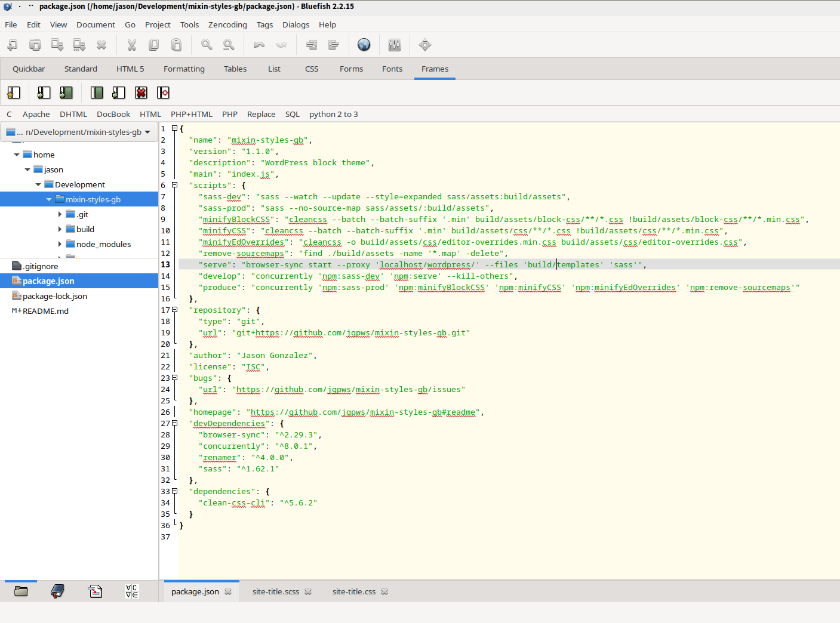This screenshot has height=623, width=840.
Task: Switch to the Quickbar tab
Action: [29, 69]
